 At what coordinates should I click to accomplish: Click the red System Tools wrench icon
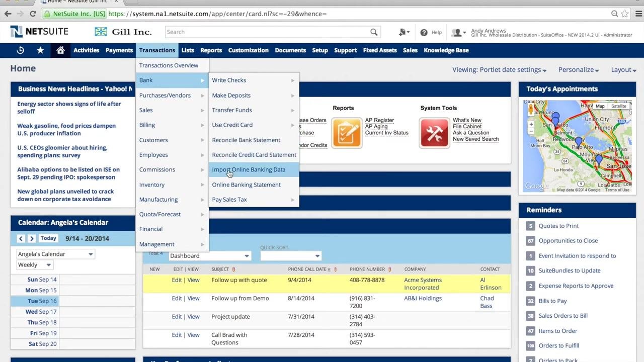(x=434, y=133)
